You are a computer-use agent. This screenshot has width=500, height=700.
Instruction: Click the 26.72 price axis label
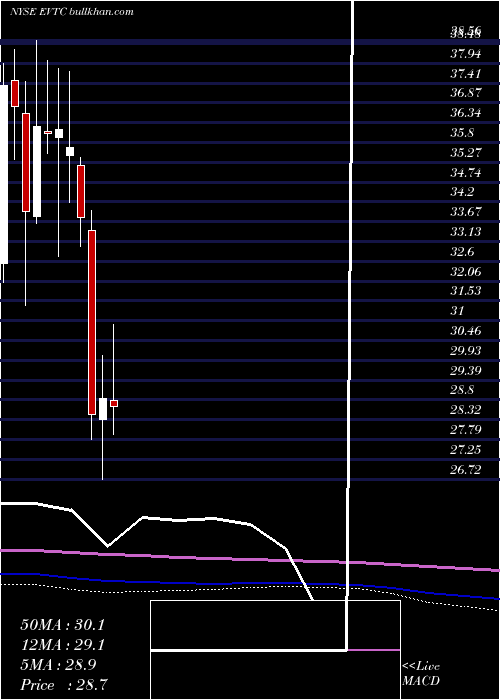tap(466, 469)
